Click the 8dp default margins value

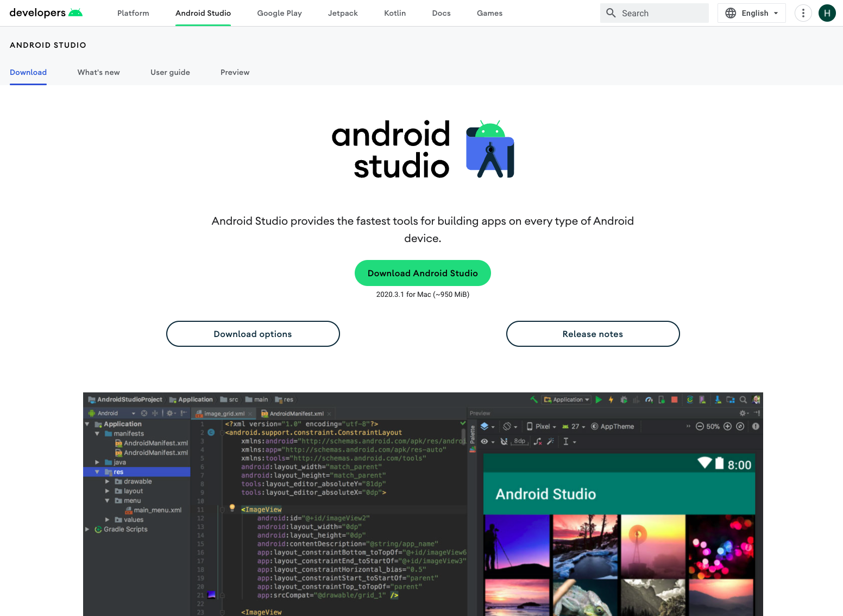tap(520, 441)
